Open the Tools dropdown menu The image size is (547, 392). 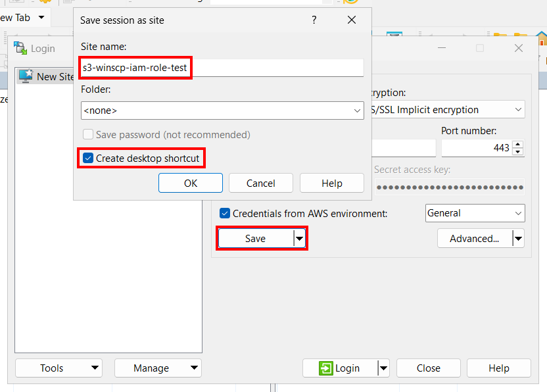coord(59,368)
